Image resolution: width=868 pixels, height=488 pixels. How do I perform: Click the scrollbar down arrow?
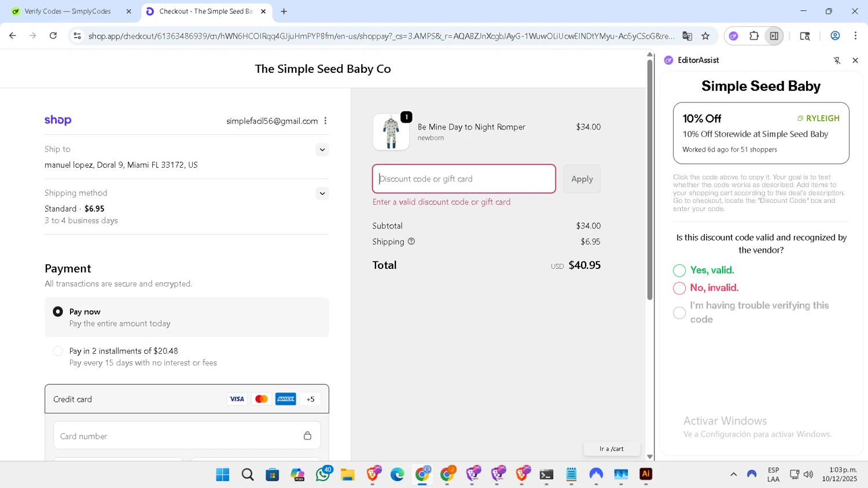tap(650, 457)
